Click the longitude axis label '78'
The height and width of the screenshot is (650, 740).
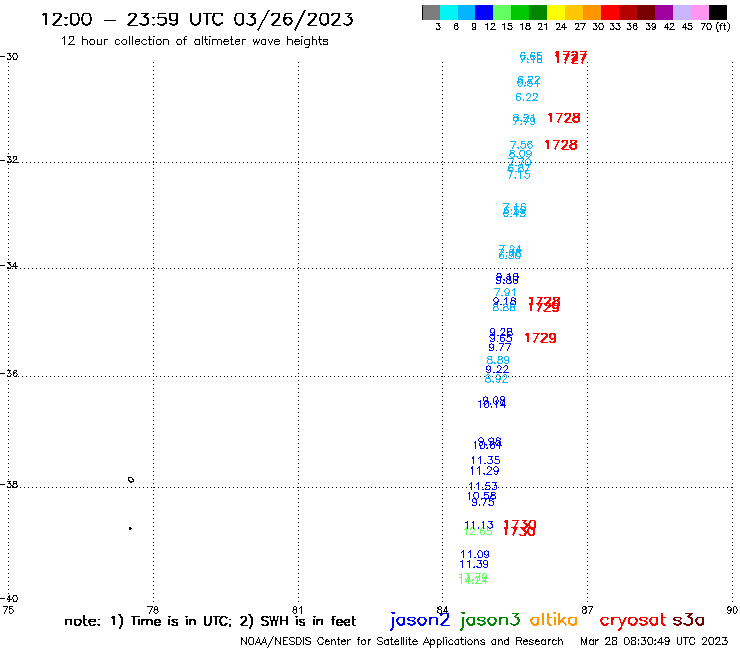153,610
